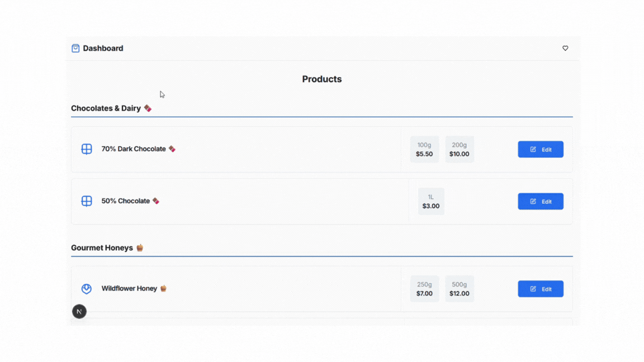Click the Dashboard shopping bag icon

[x=75, y=49]
